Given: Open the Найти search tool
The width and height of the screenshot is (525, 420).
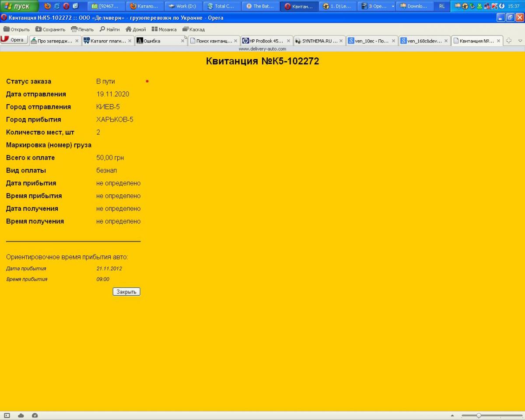Looking at the screenshot, I should [x=109, y=29].
